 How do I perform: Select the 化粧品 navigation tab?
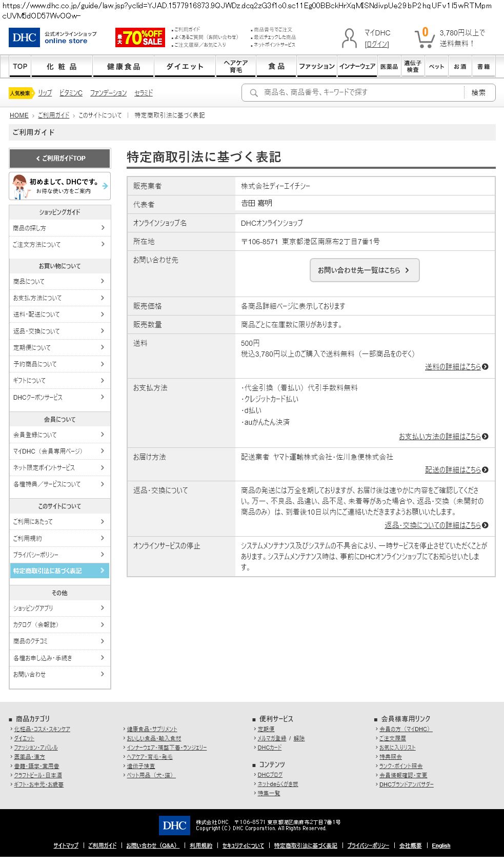tap(62, 67)
